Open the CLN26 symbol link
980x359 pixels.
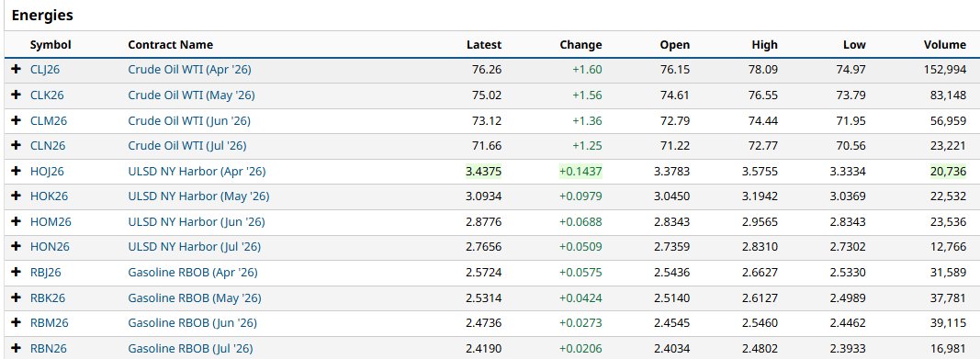coord(48,145)
